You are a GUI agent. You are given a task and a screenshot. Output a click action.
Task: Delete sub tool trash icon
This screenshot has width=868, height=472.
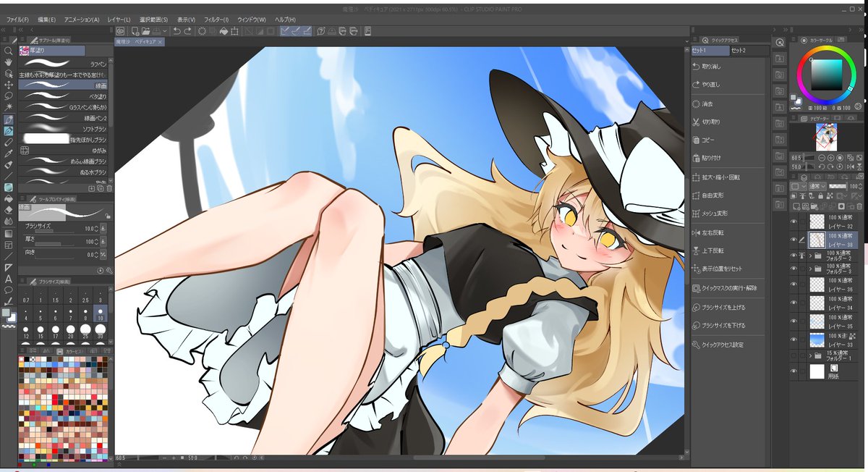pos(110,188)
